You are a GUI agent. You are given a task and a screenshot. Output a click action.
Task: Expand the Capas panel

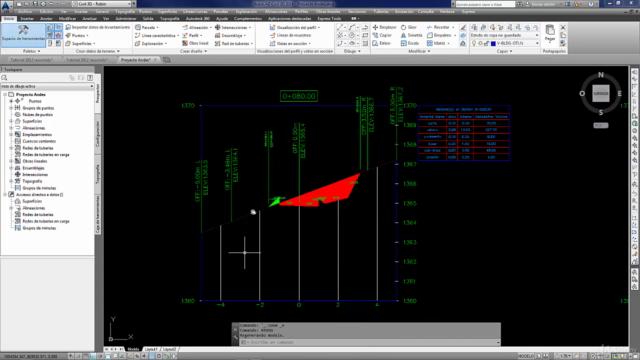tap(504, 51)
